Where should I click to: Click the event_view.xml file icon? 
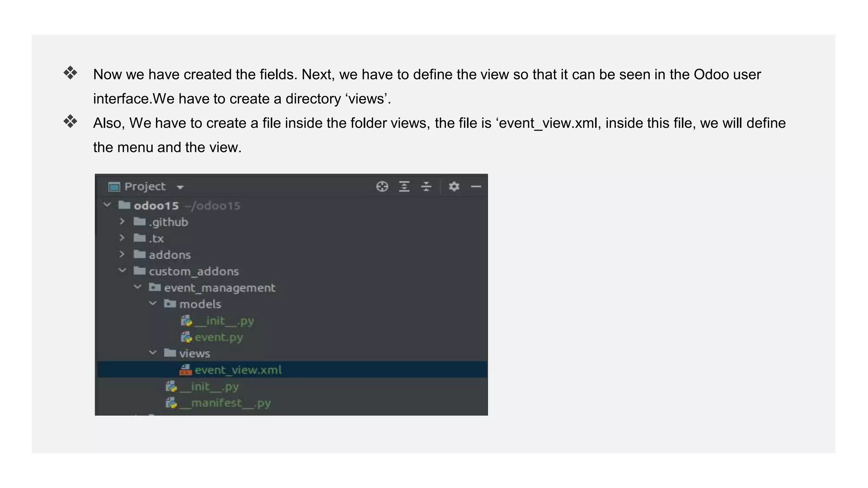click(x=186, y=370)
